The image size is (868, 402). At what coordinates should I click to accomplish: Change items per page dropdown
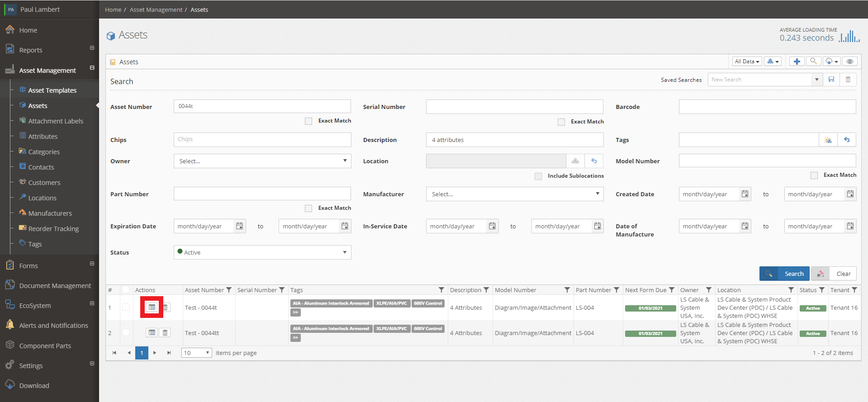tap(197, 353)
